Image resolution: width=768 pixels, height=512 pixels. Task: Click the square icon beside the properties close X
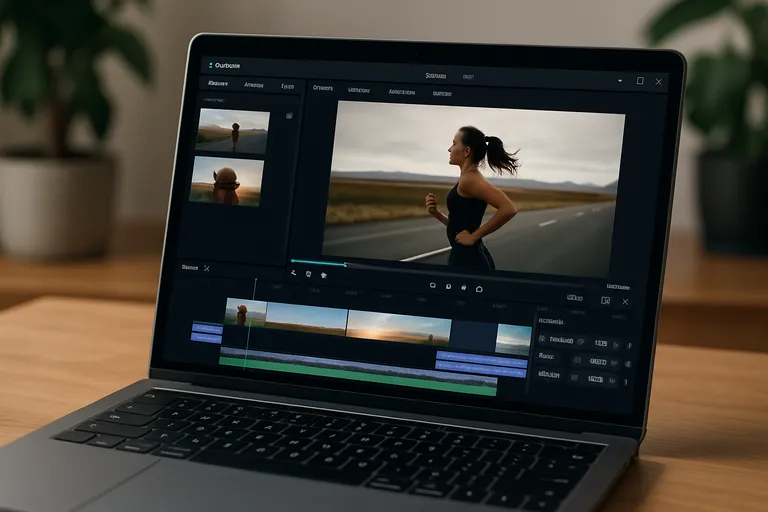[x=605, y=300]
